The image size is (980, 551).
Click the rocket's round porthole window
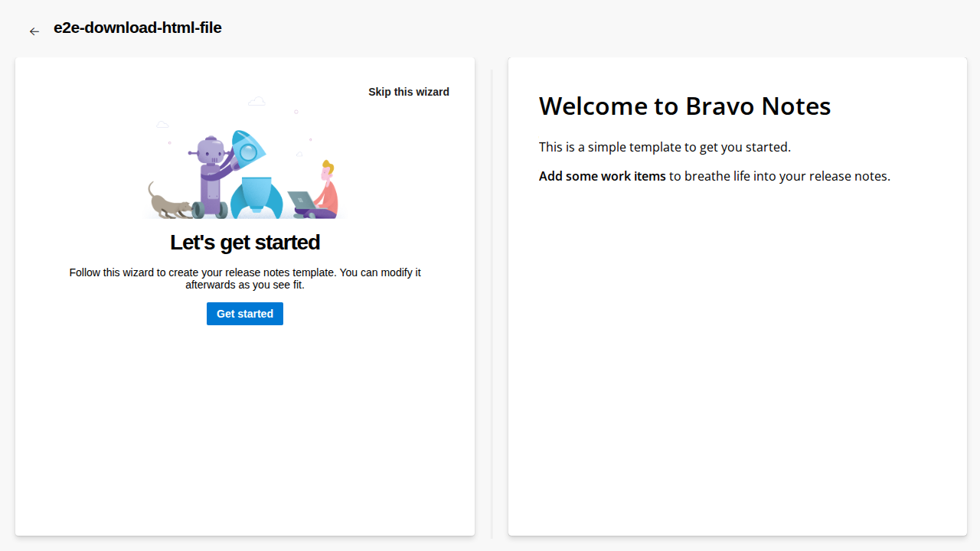(x=249, y=153)
